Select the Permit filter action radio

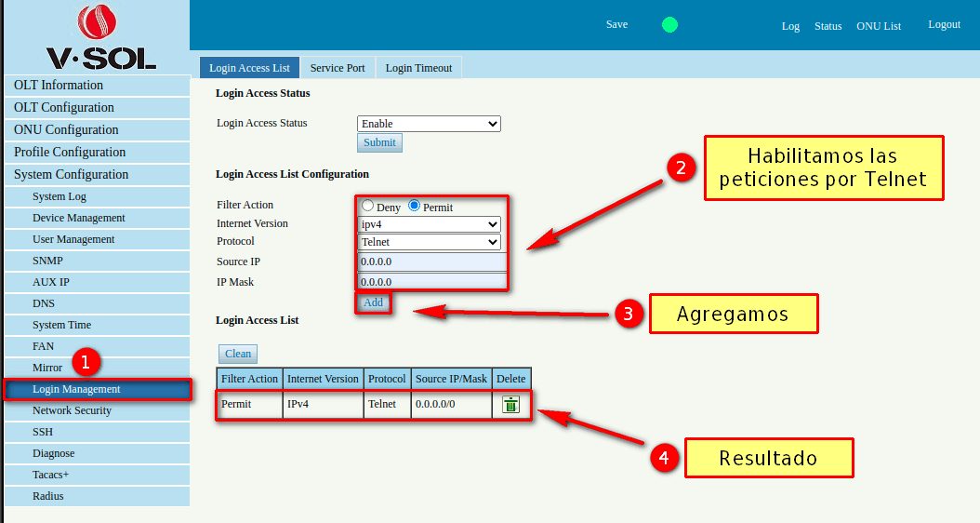point(415,206)
